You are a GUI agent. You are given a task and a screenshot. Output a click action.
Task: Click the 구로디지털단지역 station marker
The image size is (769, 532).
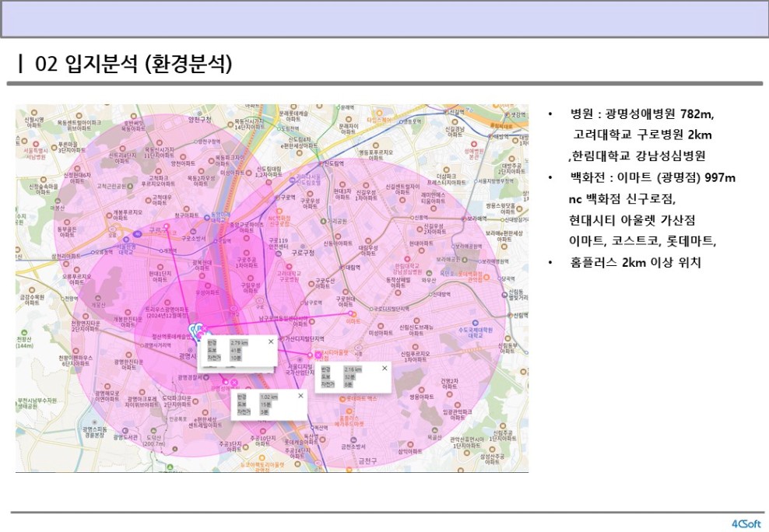(x=371, y=309)
